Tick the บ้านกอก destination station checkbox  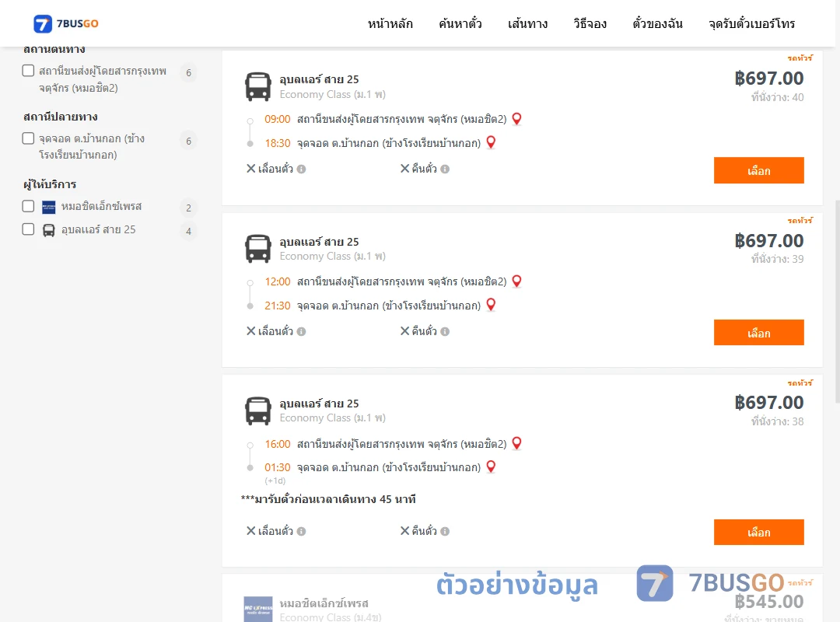coord(29,138)
